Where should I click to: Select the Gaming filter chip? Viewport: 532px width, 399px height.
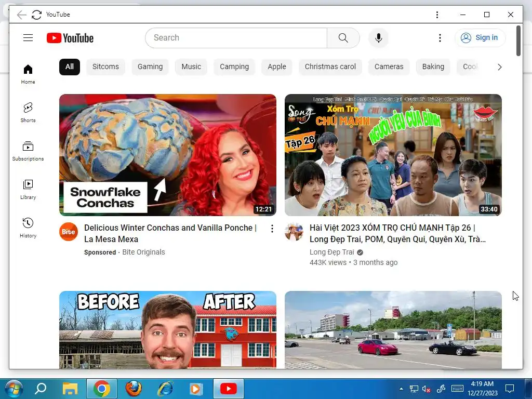[150, 67]
